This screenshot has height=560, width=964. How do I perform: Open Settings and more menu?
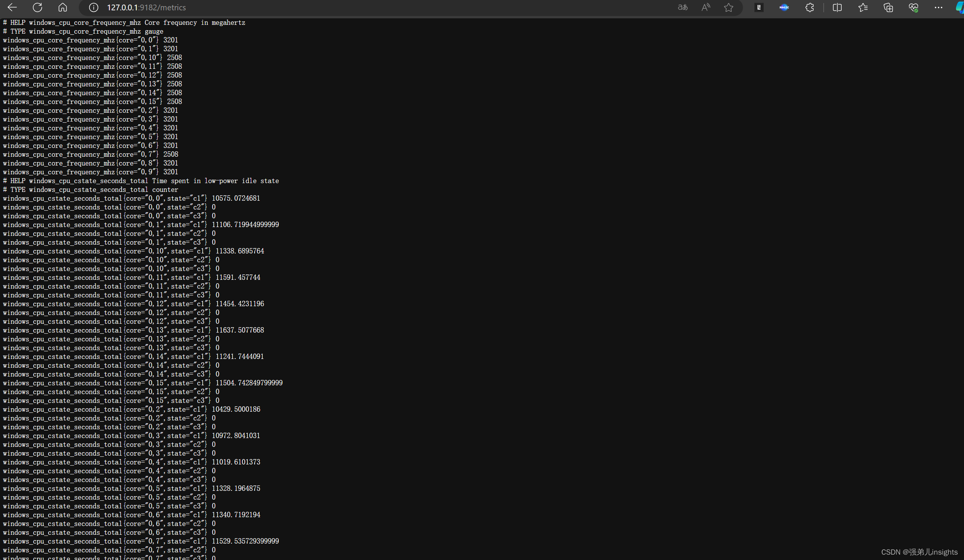938,7
